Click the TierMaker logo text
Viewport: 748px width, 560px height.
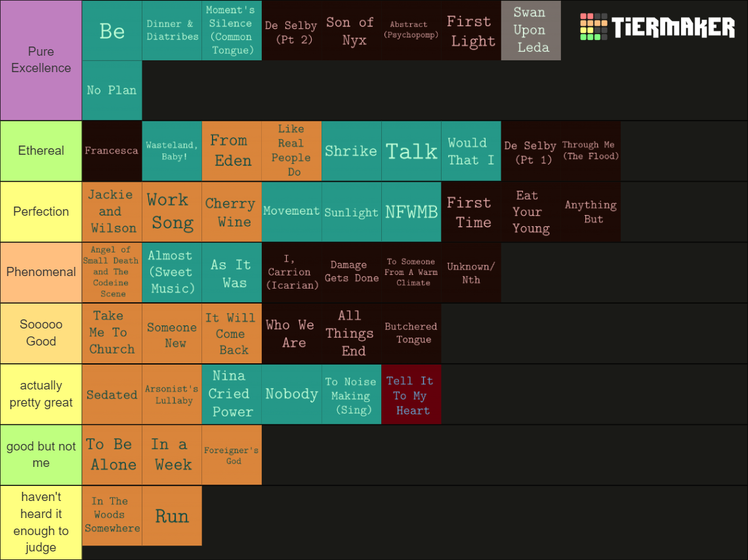click(673, 27)
